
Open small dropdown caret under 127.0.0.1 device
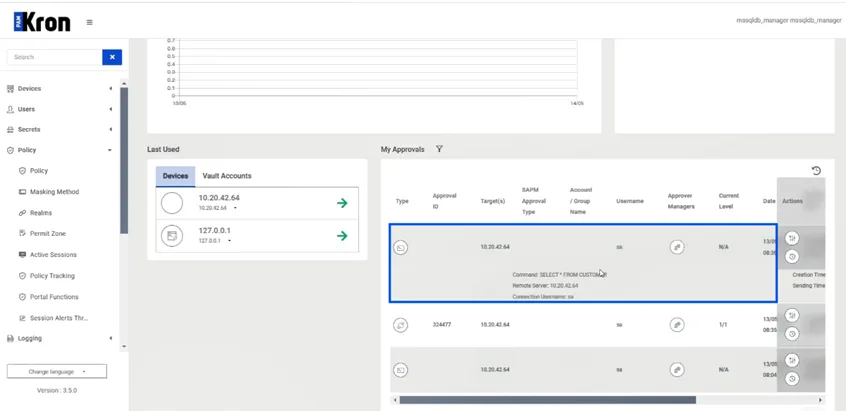229,241
